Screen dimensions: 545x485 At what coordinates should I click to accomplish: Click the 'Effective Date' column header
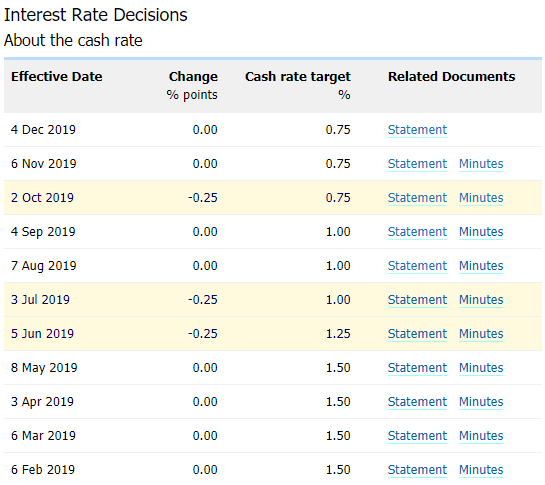point(57,76)
